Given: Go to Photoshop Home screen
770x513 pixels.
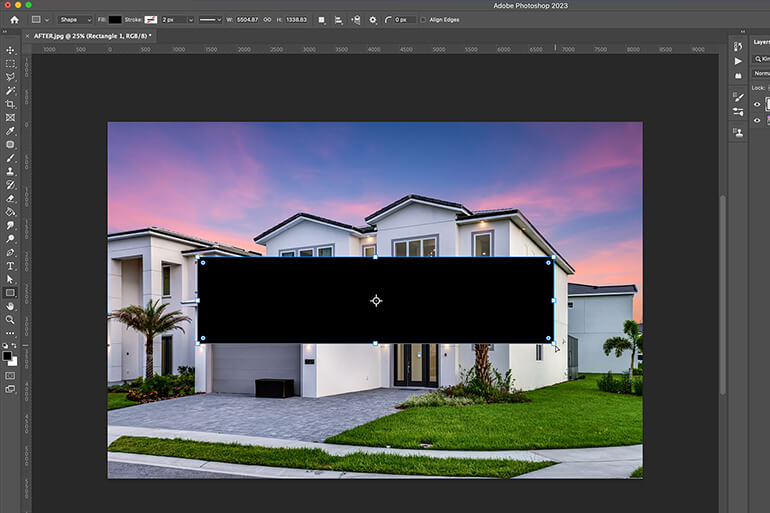Looking at the screenshot, I should [14, 20].
